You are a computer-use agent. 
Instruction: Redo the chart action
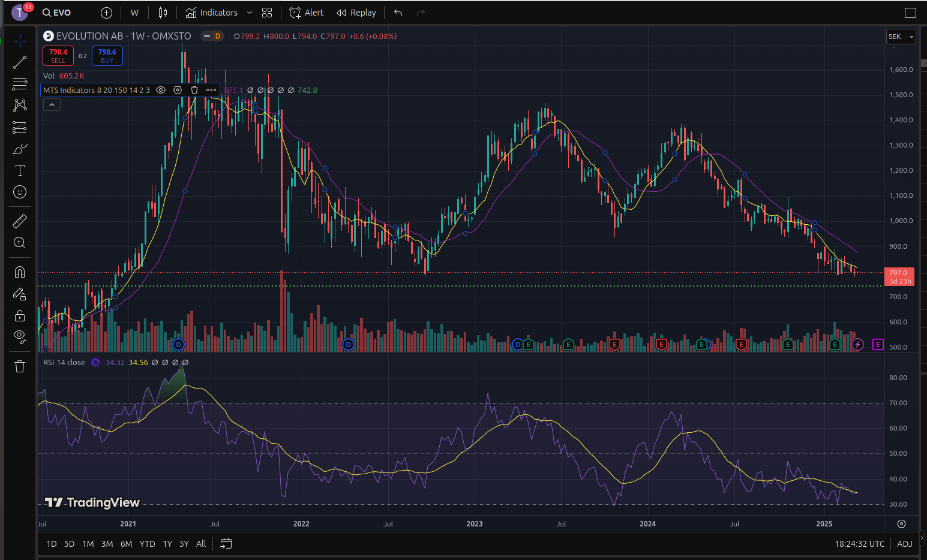pyautogui.click(x=421, y=13)
